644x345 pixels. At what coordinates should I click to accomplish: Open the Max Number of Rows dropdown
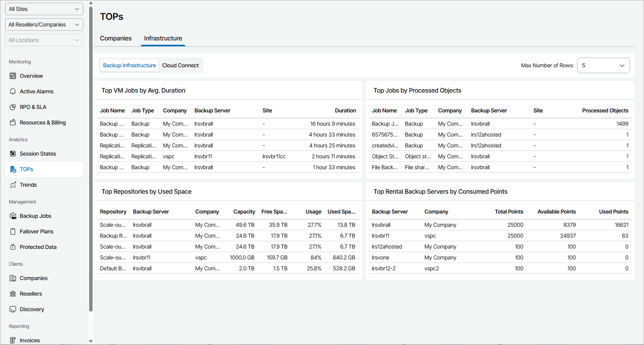(x=603, y=65)
